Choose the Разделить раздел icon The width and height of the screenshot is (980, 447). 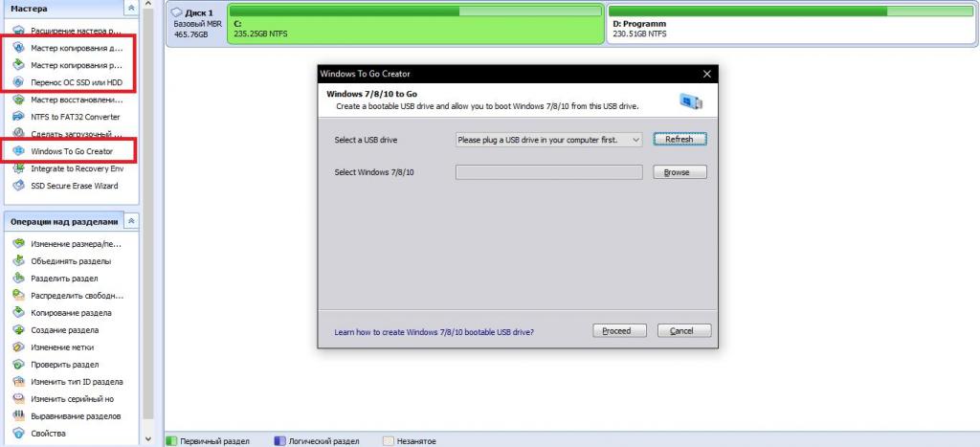19,279
